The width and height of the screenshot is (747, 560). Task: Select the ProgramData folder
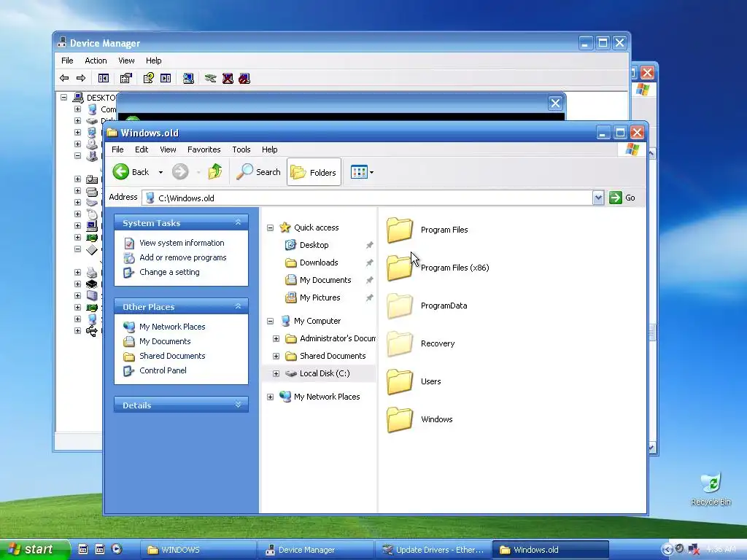coord(400,306)
